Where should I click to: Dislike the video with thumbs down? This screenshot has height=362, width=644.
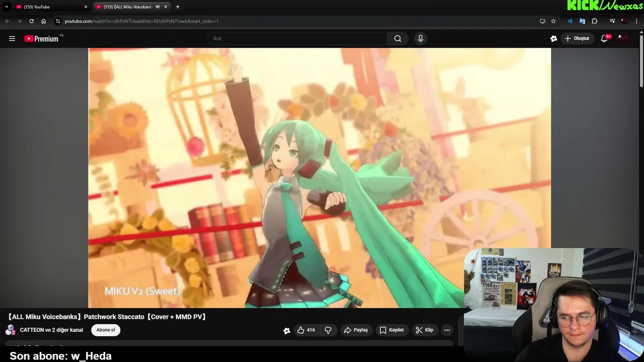(328, 330)
